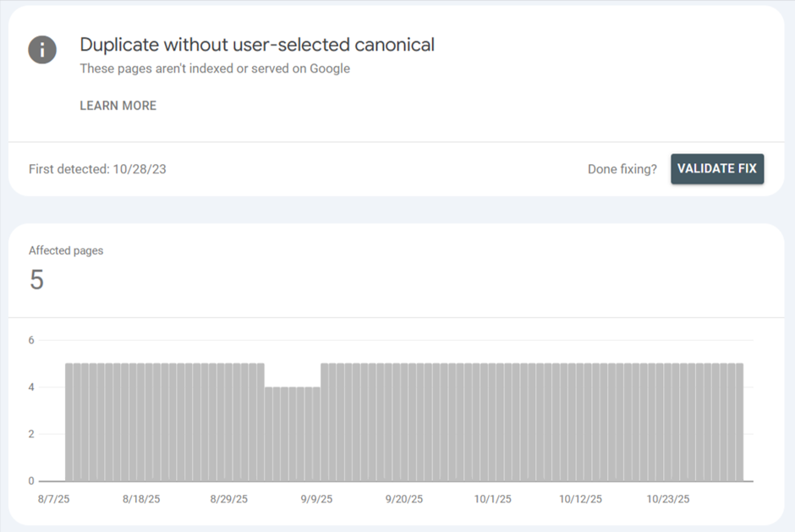Viewport: 795px width, 532px height.
Task: Click the 'Affected pages' label
Action: pyautogui.click(x=66, y=250)
